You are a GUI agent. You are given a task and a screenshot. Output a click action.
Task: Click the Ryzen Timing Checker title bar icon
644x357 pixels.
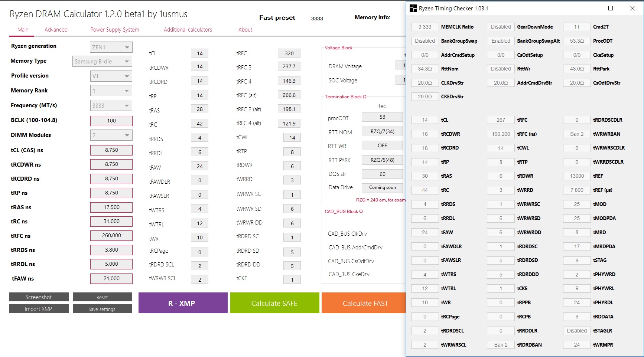(413, 8)
